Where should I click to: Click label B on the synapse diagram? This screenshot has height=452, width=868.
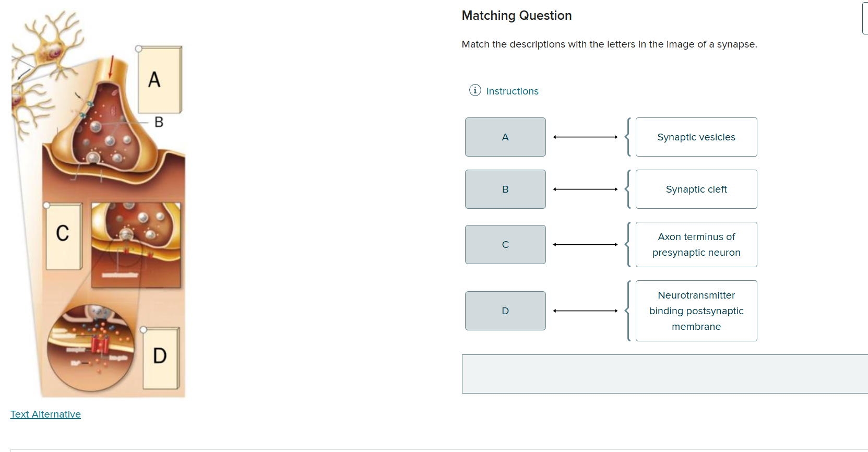[x=158, y=123]
